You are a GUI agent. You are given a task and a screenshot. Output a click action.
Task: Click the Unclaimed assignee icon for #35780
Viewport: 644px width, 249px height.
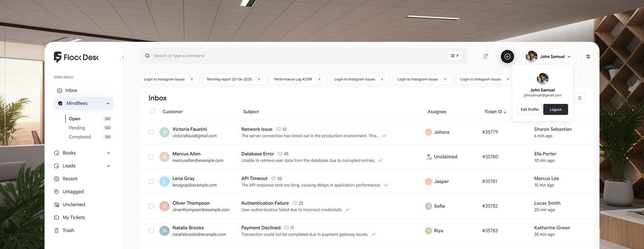pyautogui.click(x=429, y=157)
